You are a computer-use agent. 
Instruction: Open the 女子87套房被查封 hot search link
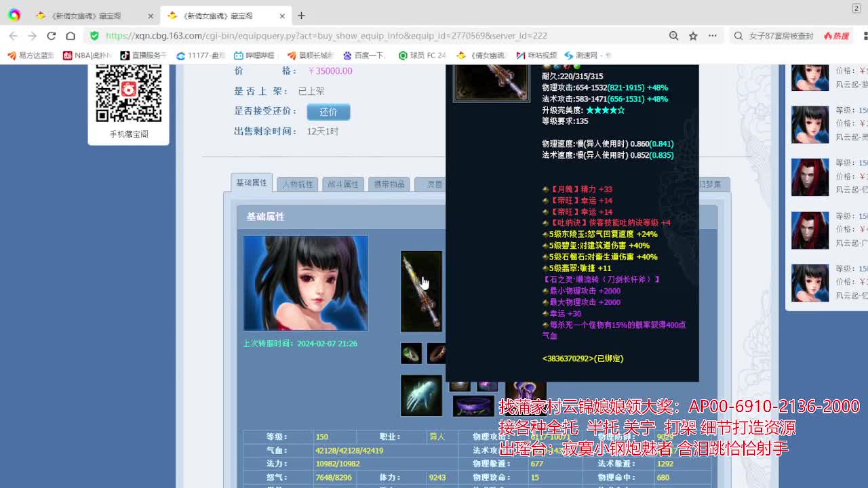pos(782,35)
